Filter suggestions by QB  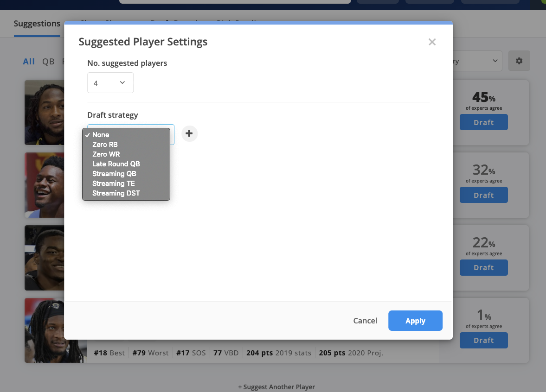pyautogui.click(x=48, y=62)
